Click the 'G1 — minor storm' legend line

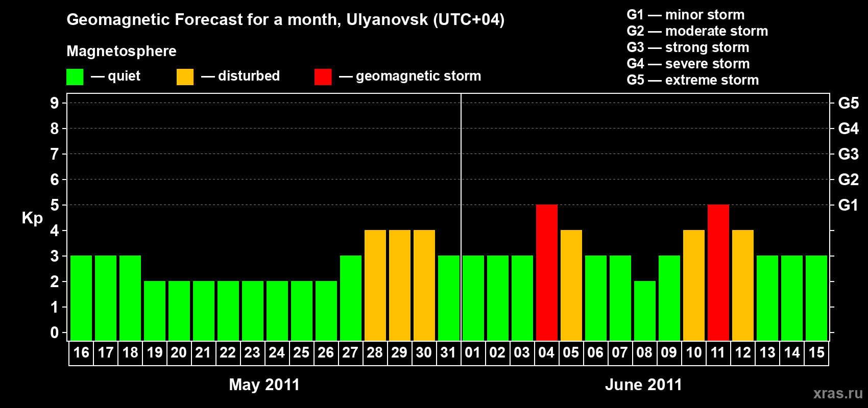click(x=686, y=15)
